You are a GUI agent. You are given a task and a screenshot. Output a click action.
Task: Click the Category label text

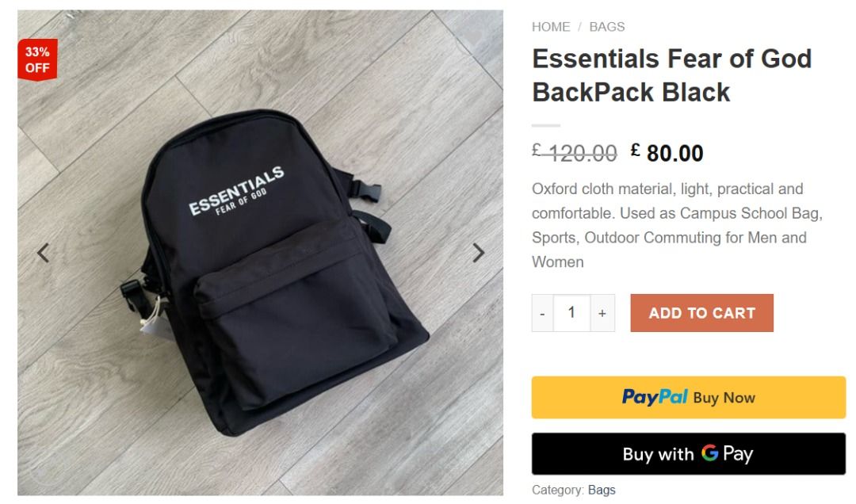click(x=557, y=490)
